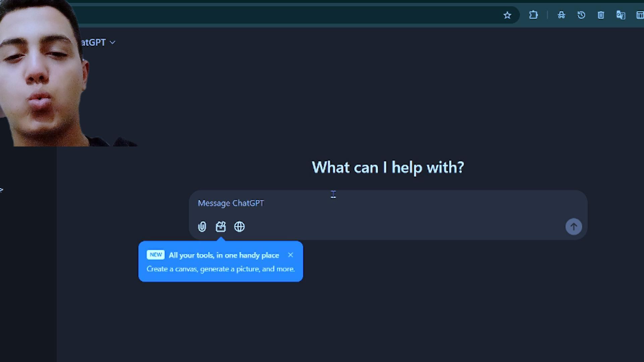
Task: Open the translate extension icon
Action: click(x=621, y=15)
